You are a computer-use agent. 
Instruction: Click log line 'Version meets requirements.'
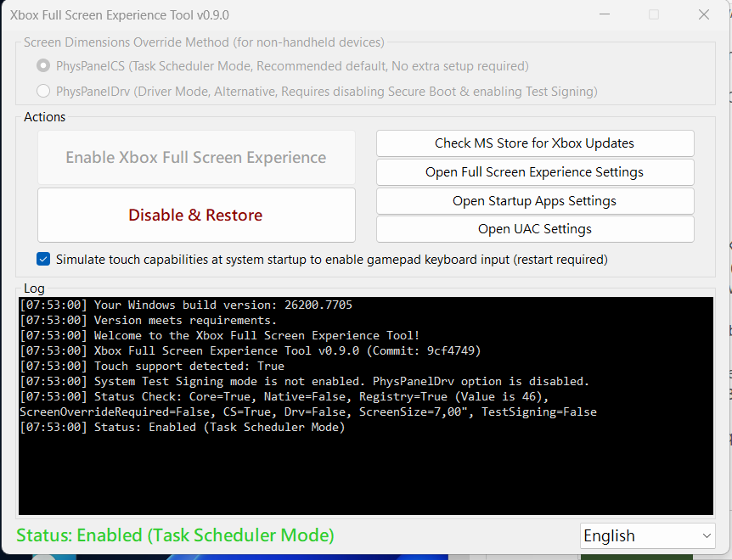(x=149, y=321)
